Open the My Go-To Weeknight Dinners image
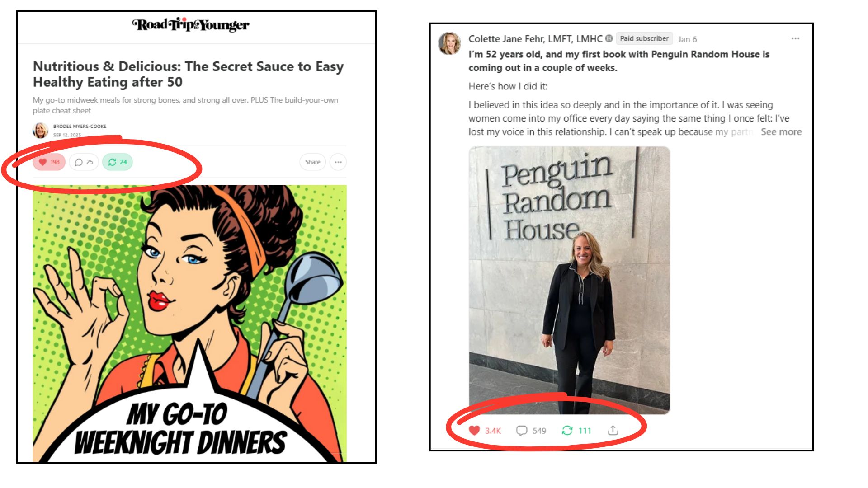Viewport: 868px width, 488px height. 190,324
